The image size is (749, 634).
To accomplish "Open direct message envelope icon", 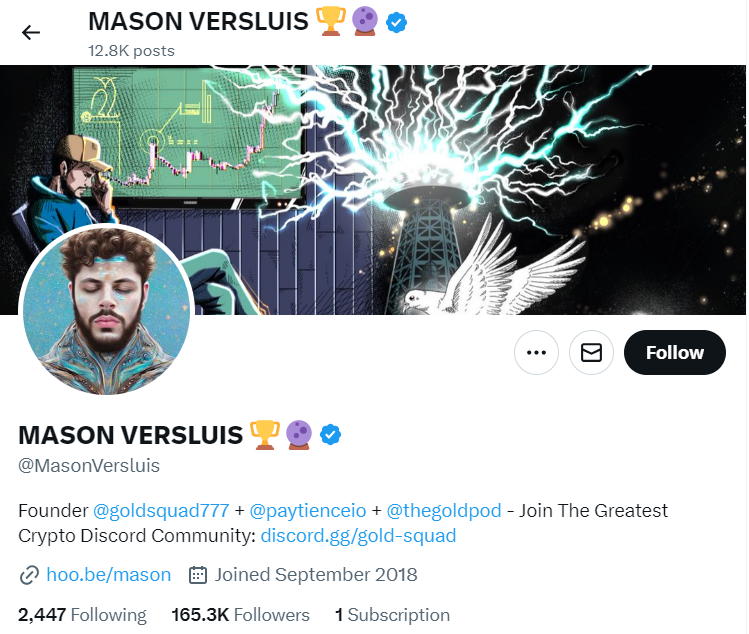I will tap(591, 353).
